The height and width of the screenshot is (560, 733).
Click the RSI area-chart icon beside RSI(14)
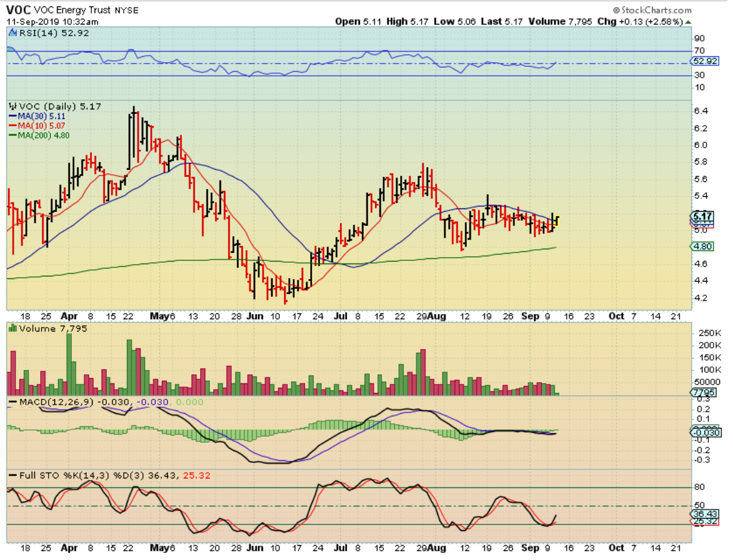(x=12, y=33)
